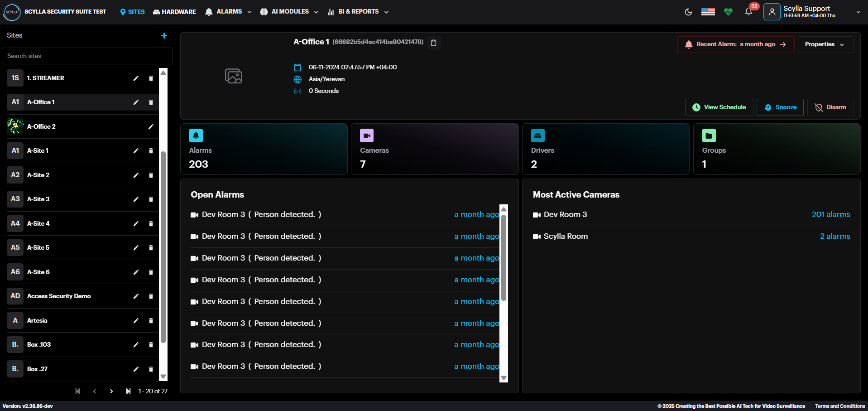This screenshot has height=411, width=868.
Task: Toggle dark mode moon icon
Action: 688,12
